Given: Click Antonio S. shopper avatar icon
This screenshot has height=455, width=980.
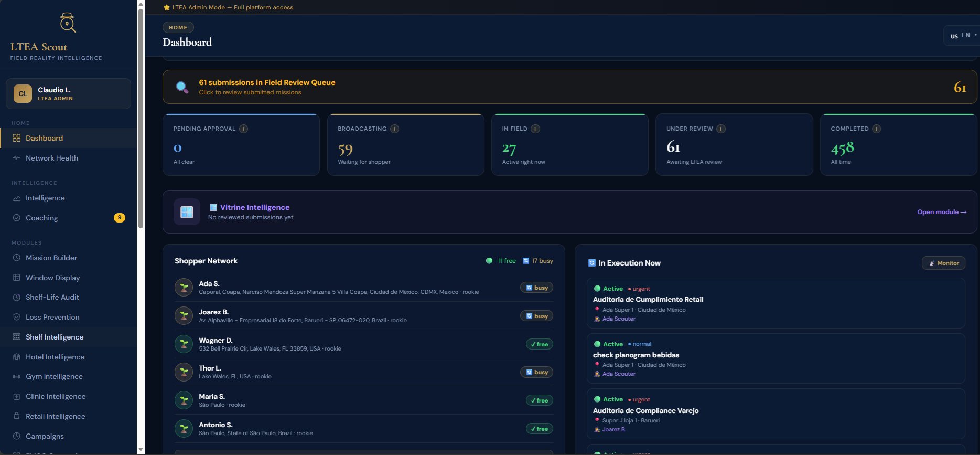Looking at the screenshot, I should [184, 429].
